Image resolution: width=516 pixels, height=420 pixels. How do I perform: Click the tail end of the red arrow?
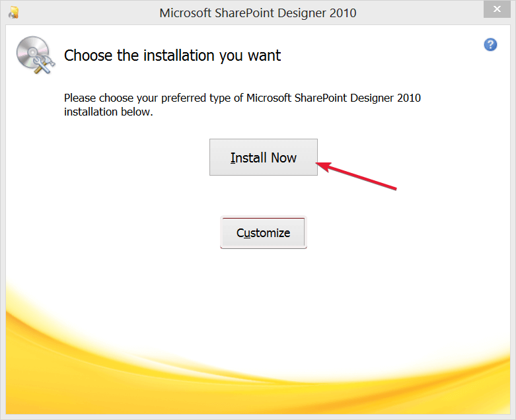click(395, 189)
